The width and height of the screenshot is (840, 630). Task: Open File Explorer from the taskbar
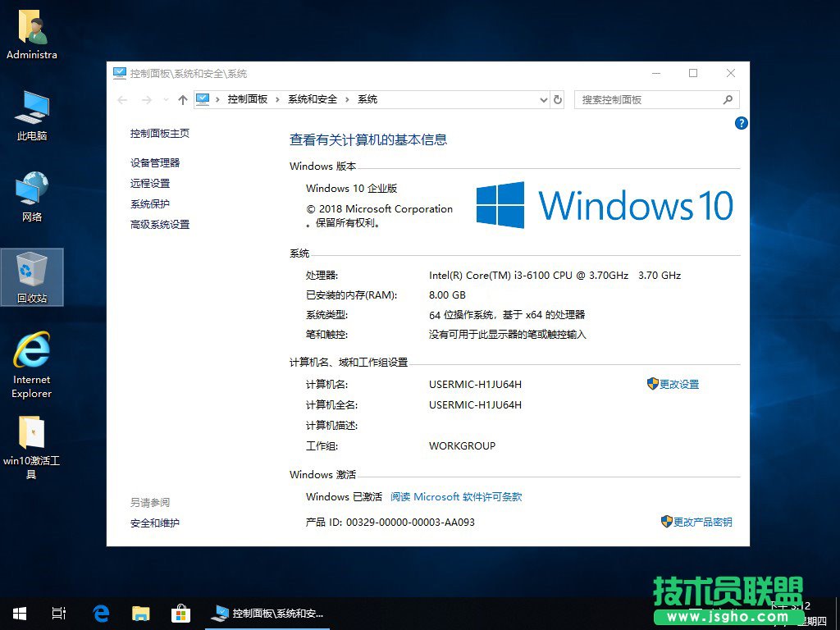pos(141,613)
